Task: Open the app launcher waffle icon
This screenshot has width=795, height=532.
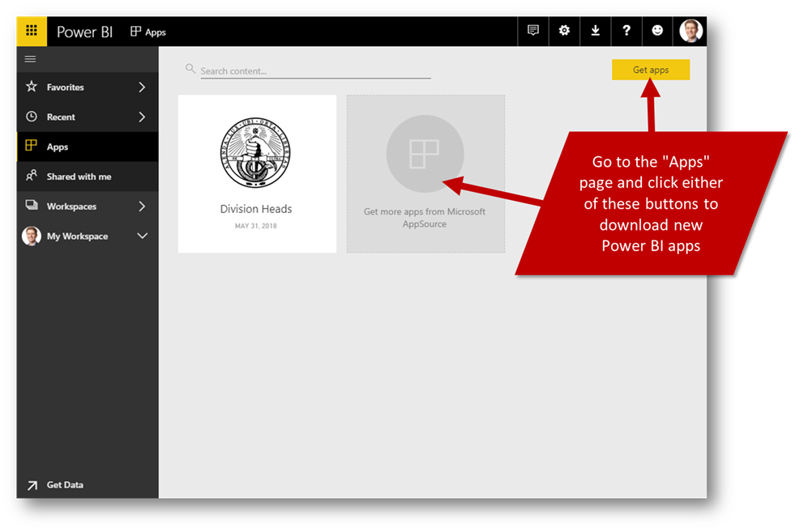Action: (x=32, y=31)
